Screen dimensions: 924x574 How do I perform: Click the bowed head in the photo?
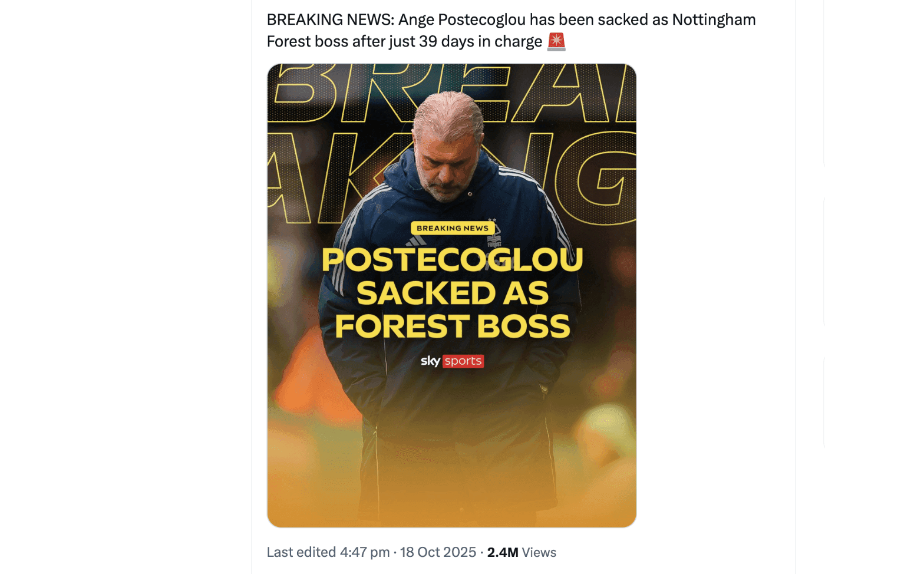point(448,141)
